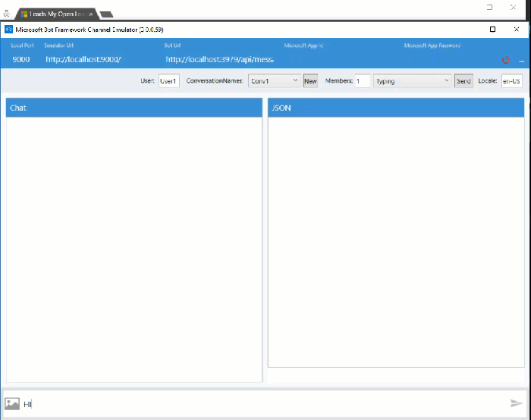Image resolution: width=531 pixels, height=420 pixels.
Task: Click the image attachment icon
Action: 12,404
